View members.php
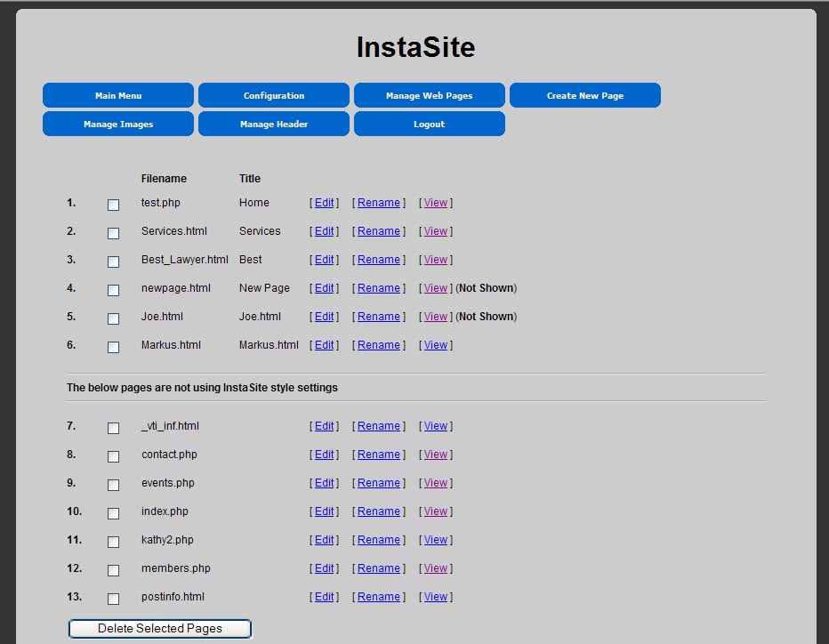This screenshot has height=644, width=829. [x=436, y=569]
